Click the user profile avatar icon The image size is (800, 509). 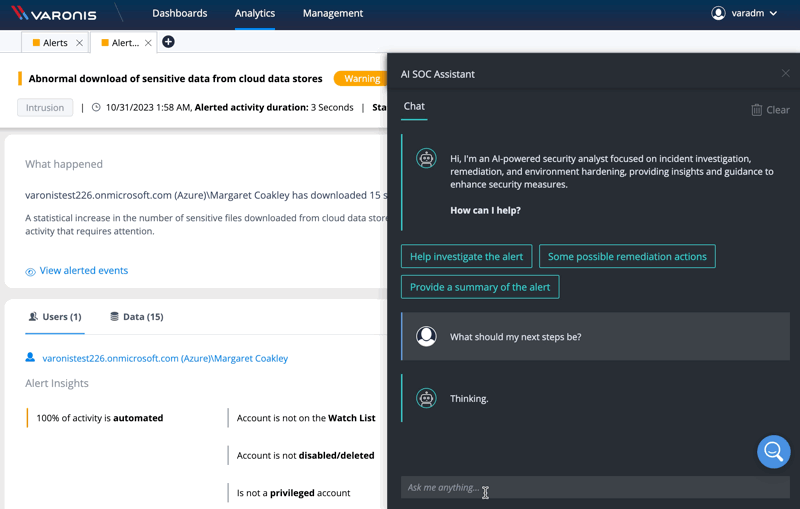[718, 13]
